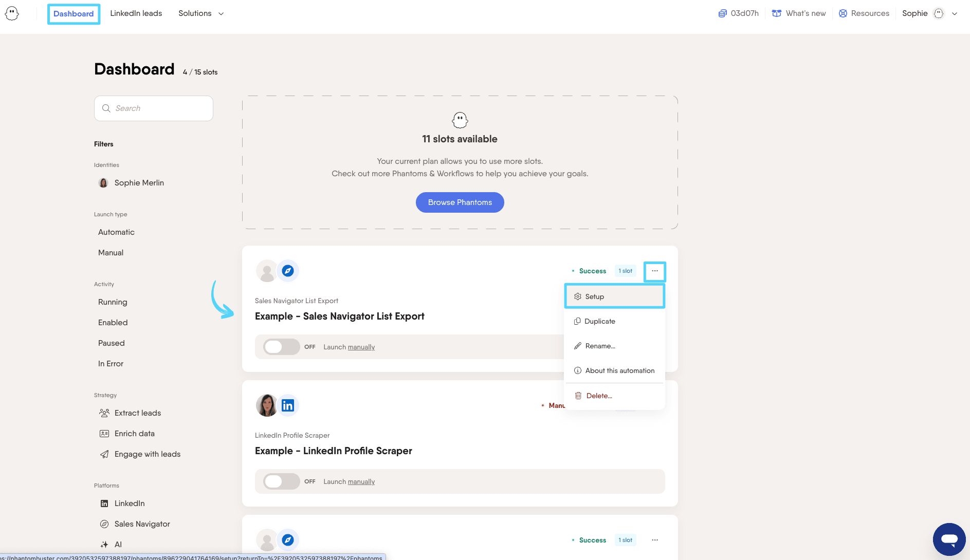Choose About this automation menu entry

click(x=615, y=370)
